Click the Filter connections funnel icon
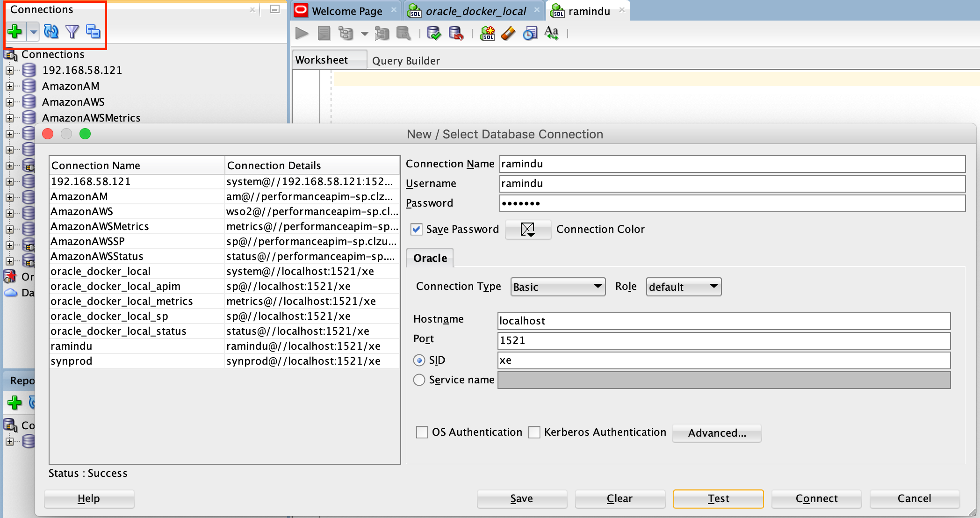 pyautogui.click(x=72, y=32)
